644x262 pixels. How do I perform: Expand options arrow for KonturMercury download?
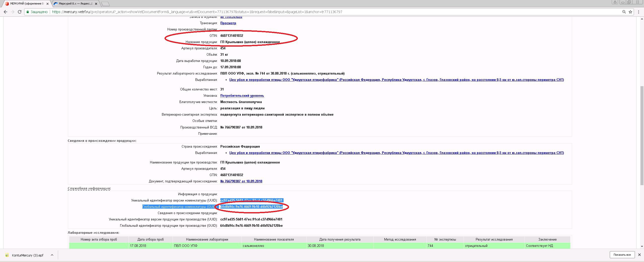[x=52, y=255]
